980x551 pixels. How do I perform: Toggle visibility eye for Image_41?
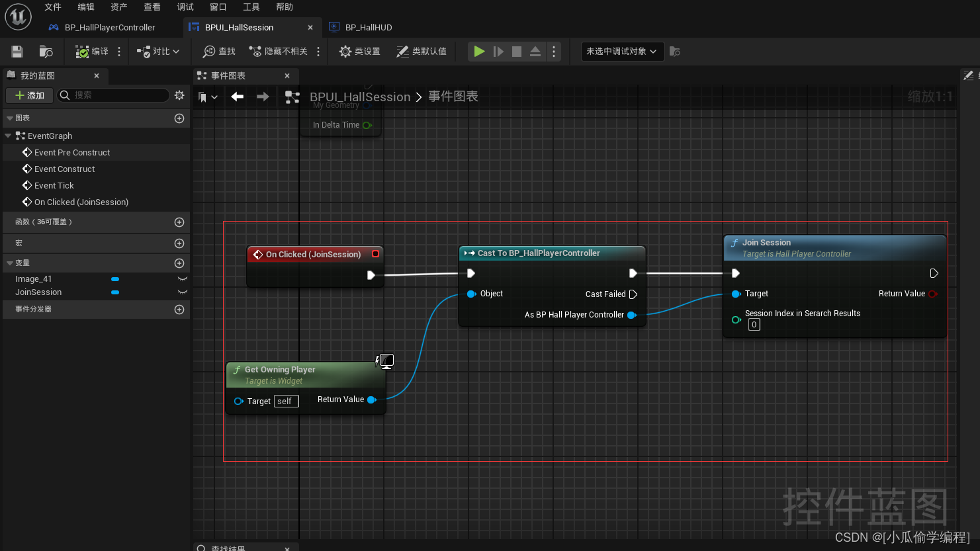coord(183,279)
